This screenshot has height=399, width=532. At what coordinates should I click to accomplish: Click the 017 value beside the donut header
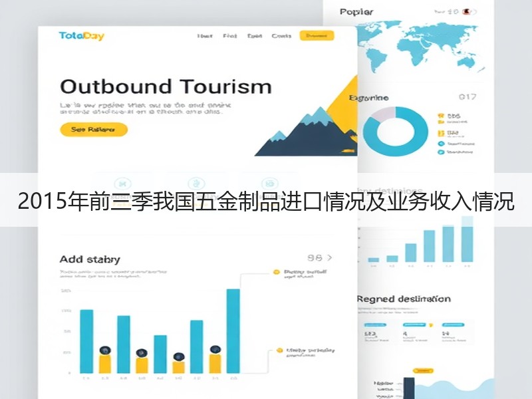tap(467, 97)
